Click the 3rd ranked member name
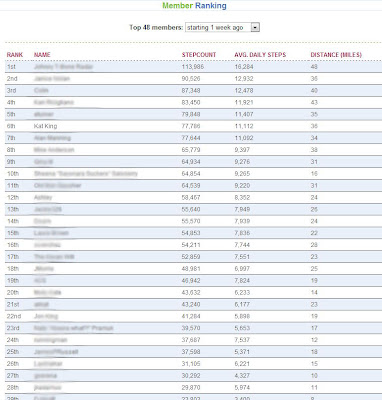 tap(41, 90)
